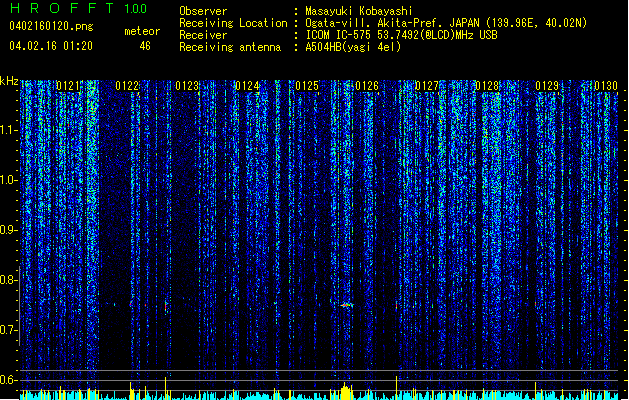Click the Receiving antenna label
Viewport: 629px width, 400px height.
coord(230,47)
